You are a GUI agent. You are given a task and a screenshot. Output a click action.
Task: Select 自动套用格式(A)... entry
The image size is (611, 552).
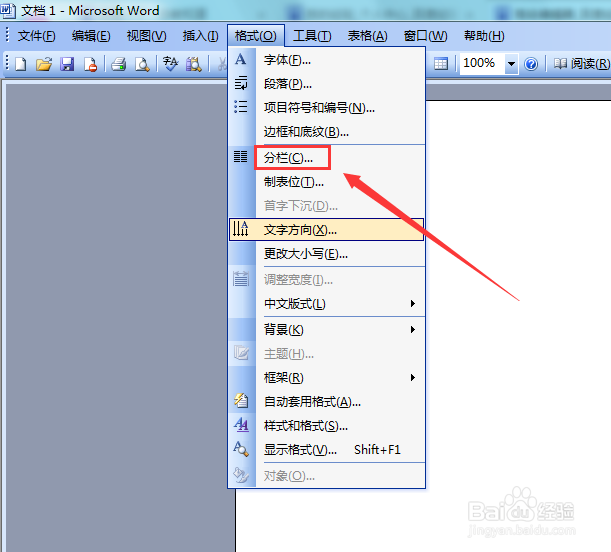point(327,402)
